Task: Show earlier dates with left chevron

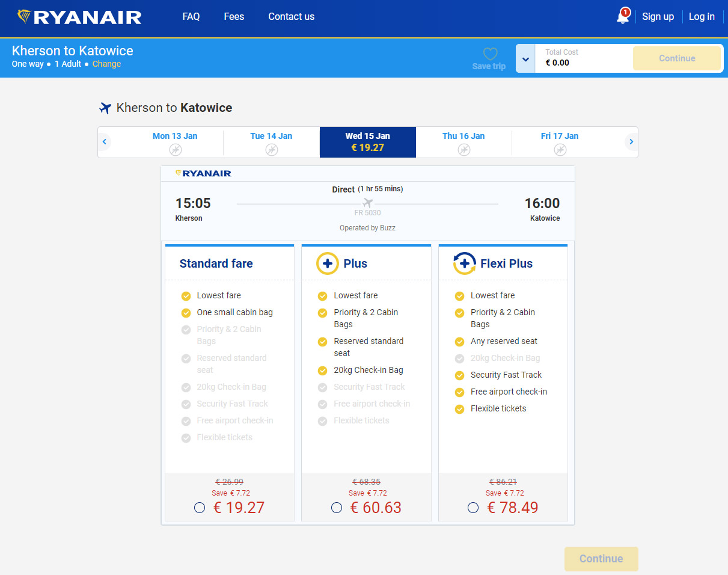Action: [x=105, y=142]
